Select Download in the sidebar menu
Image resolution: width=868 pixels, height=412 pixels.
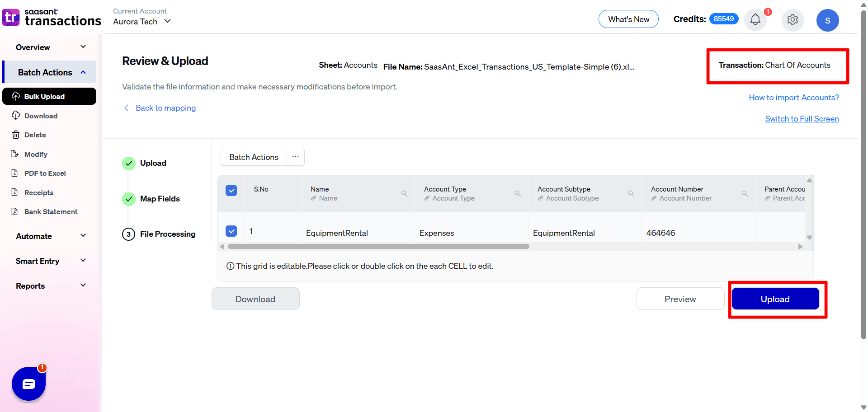41,116
